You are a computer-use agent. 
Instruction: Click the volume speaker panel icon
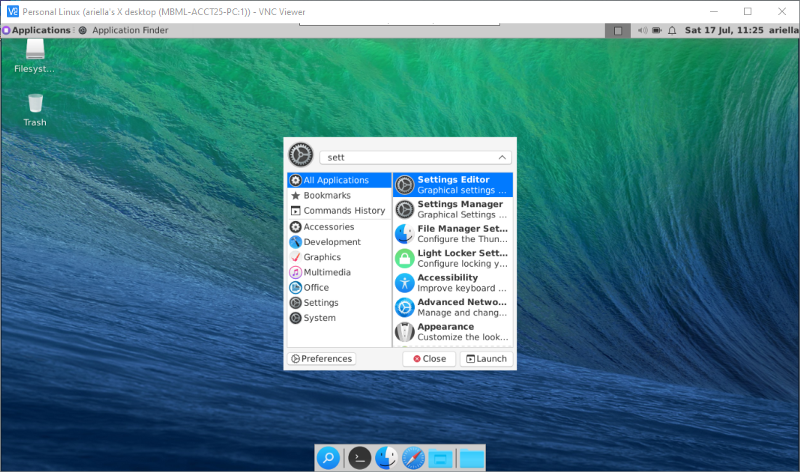click(x=642, y=31)
